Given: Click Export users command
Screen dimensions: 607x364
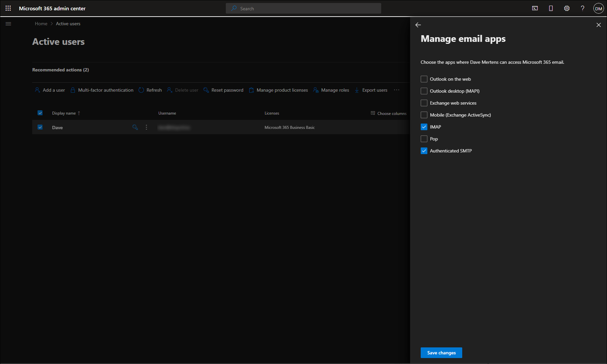Looking at the screenshot, I should (371, 90).
